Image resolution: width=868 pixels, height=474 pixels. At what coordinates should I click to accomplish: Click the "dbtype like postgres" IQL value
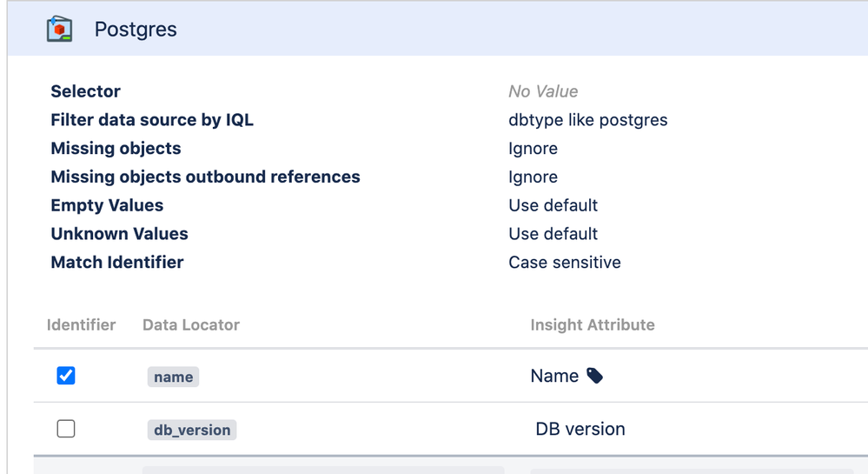(588, 120)
